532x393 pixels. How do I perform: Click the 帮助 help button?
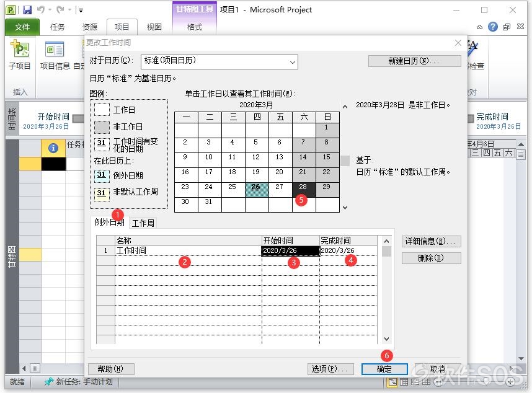111,369
